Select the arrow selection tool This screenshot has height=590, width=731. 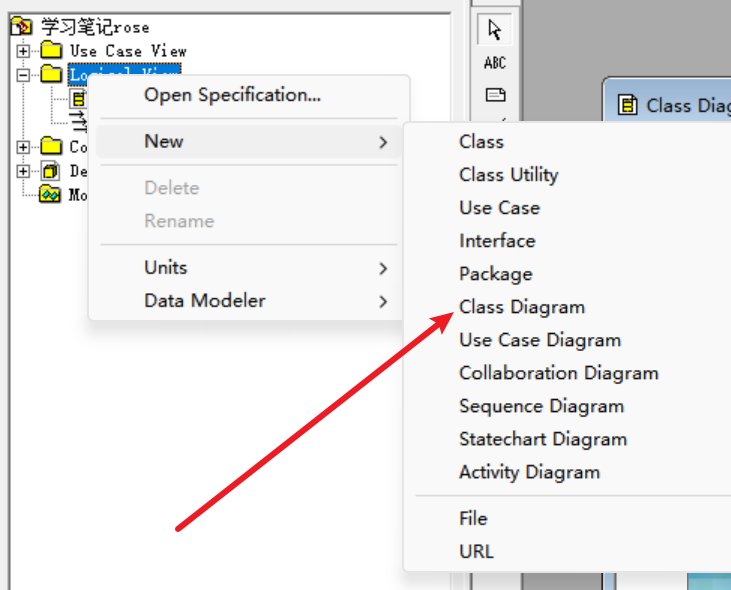[495, 30]
